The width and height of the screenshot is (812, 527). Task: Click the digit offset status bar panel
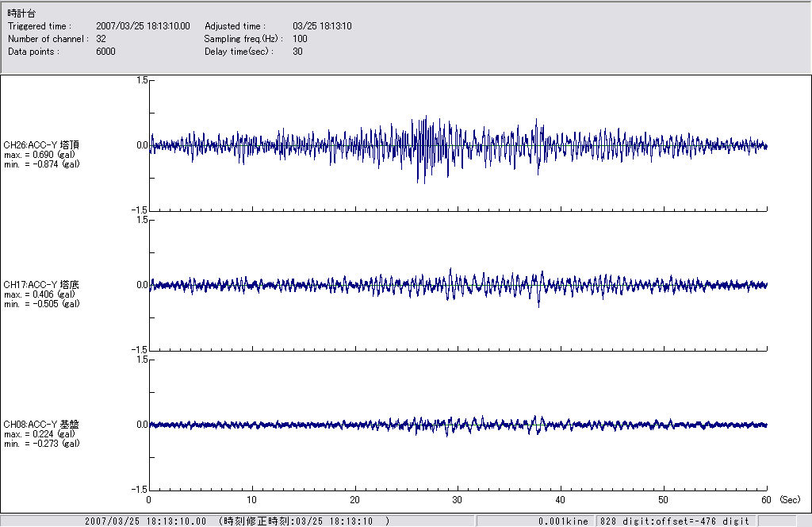675,521
